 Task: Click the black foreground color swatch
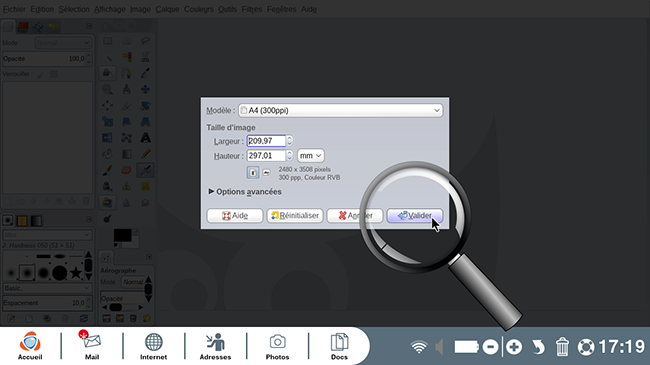tap(123, 235)
